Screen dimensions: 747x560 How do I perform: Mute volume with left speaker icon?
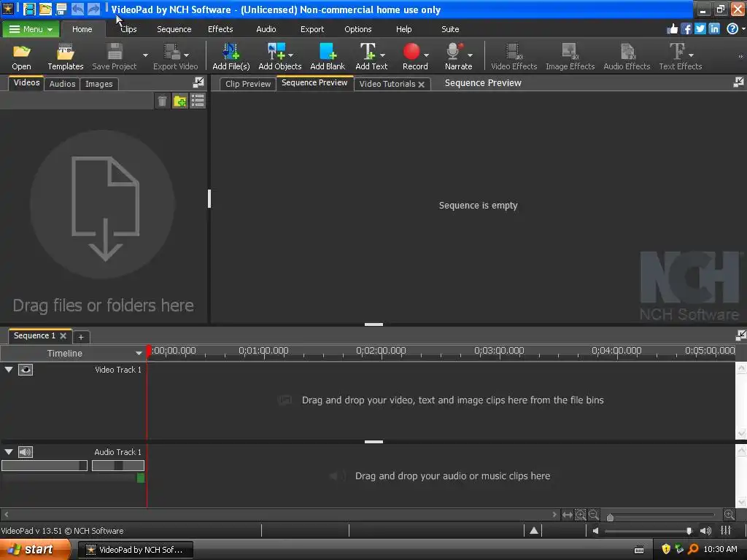595,531
